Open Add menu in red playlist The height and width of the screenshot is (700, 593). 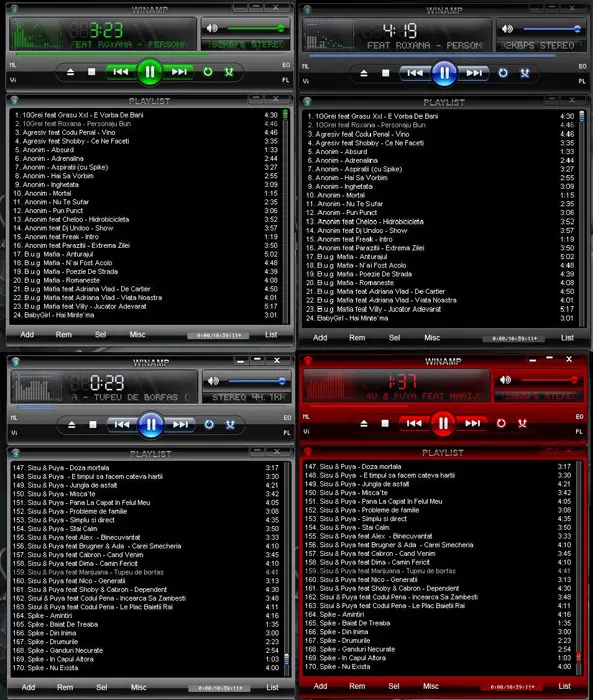point(320,686)
